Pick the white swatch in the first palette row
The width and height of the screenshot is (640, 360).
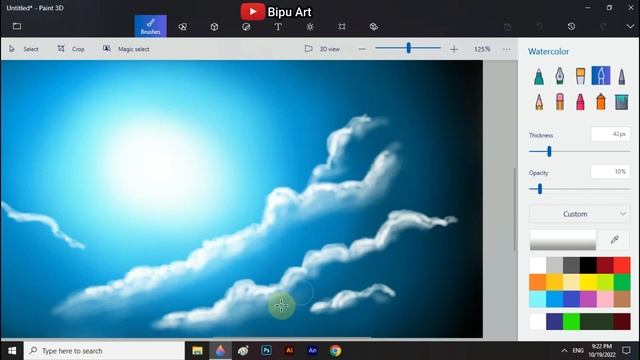(x=538, y=265)
